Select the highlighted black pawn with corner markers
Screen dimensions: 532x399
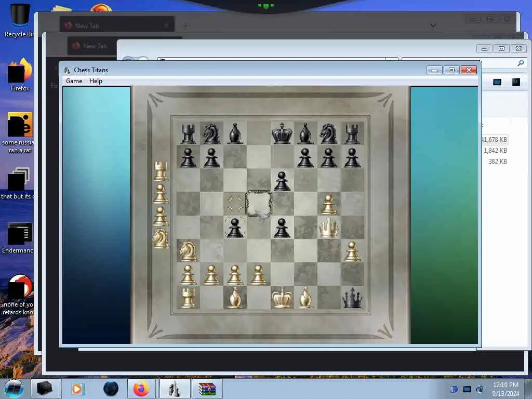235,228
